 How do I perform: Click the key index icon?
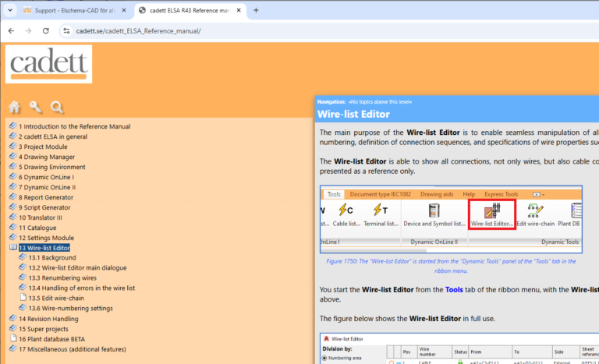click(x=36, y=107)
